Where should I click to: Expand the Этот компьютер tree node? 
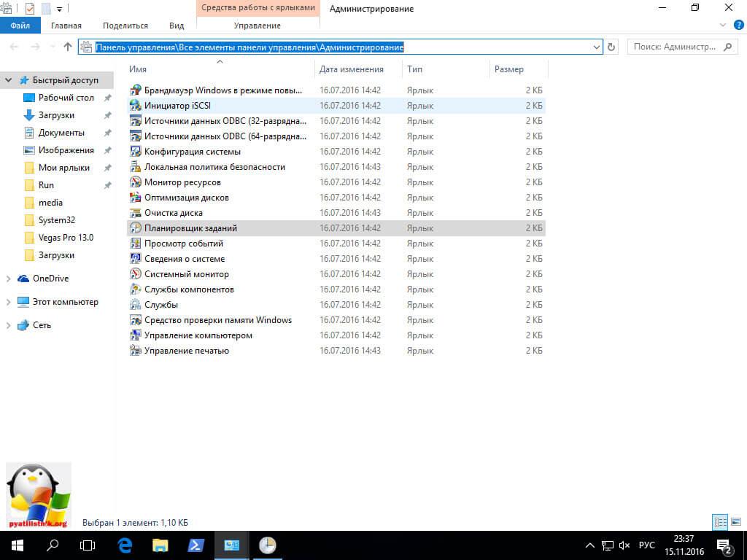[x=8, y=302]
